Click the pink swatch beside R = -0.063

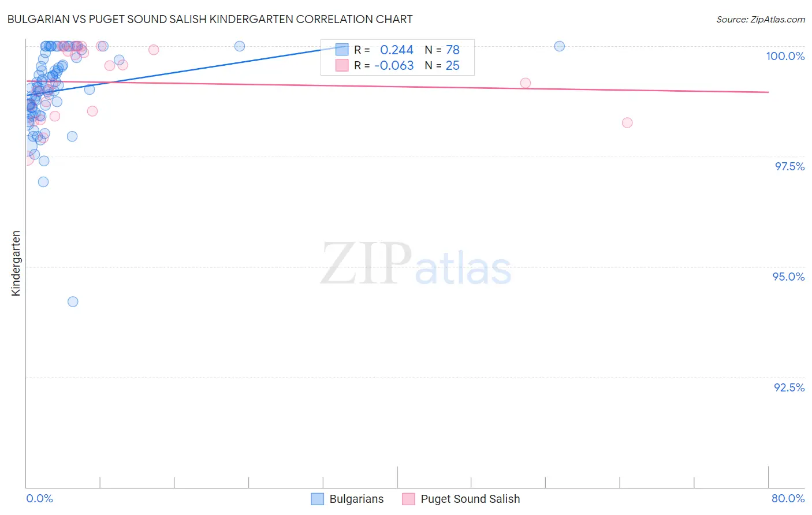click(x=342, y=65)
